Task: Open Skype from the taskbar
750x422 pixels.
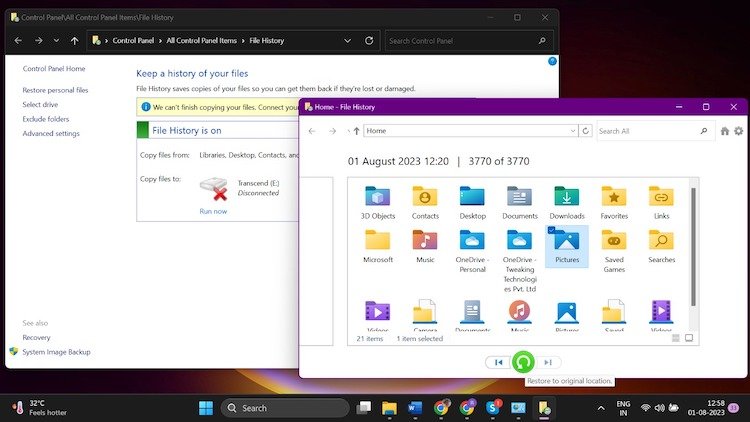Action: pyautogui.click(x=492, y=408)
